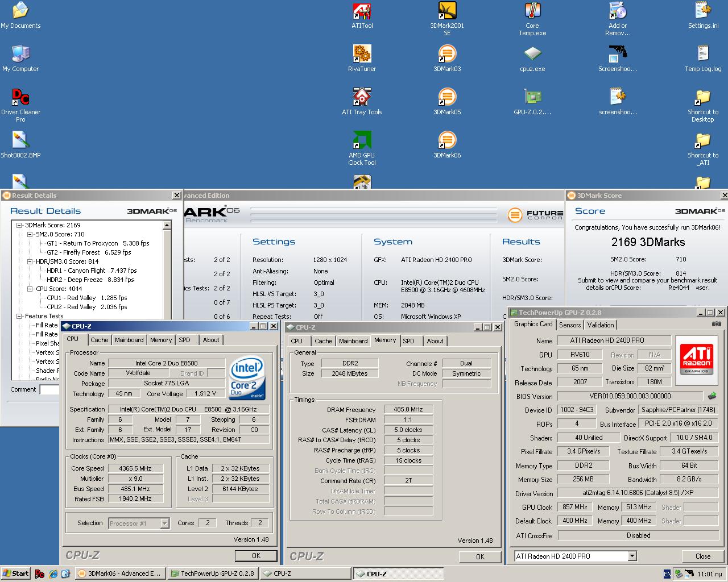Click the 2169 3DMarks score text
This screenshot has height=582, width=728.
648,242
